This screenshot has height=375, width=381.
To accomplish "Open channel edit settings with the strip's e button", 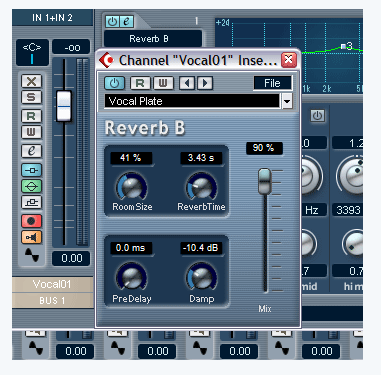I will [x=31, y=151].
